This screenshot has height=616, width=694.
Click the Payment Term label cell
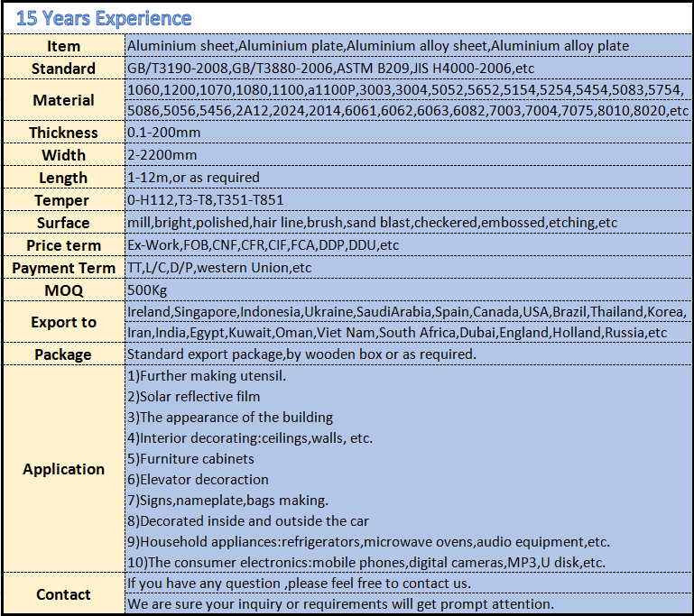coord(63,268)
